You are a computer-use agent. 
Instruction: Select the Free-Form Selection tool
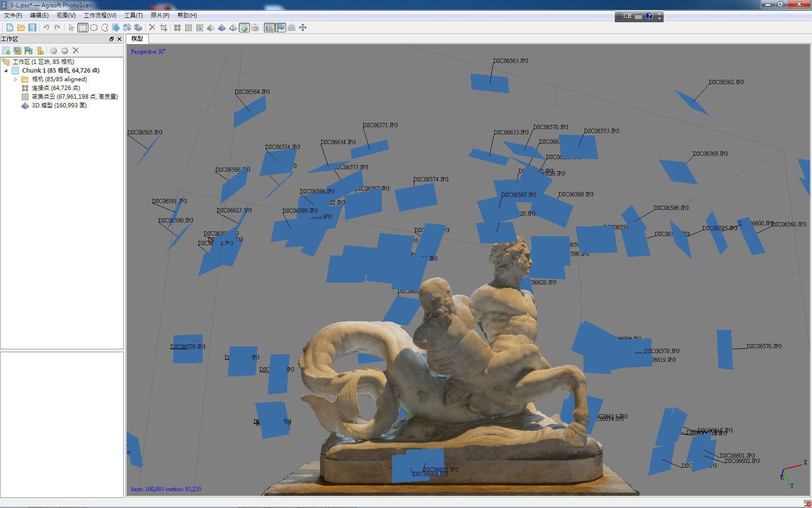tap(105, 28)
